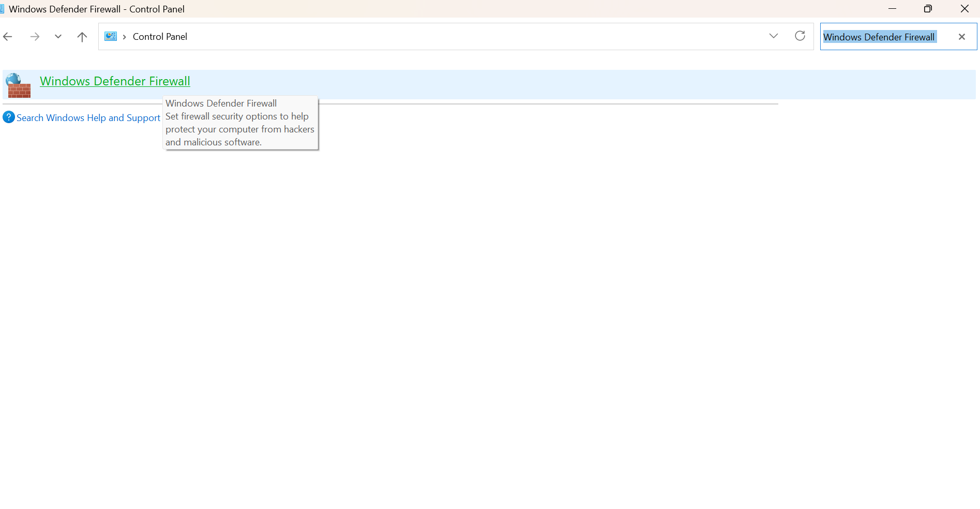Screen dimensions: 980x509
Task: Click the blue help question mark icon
Action: click(x=9, y=117)
